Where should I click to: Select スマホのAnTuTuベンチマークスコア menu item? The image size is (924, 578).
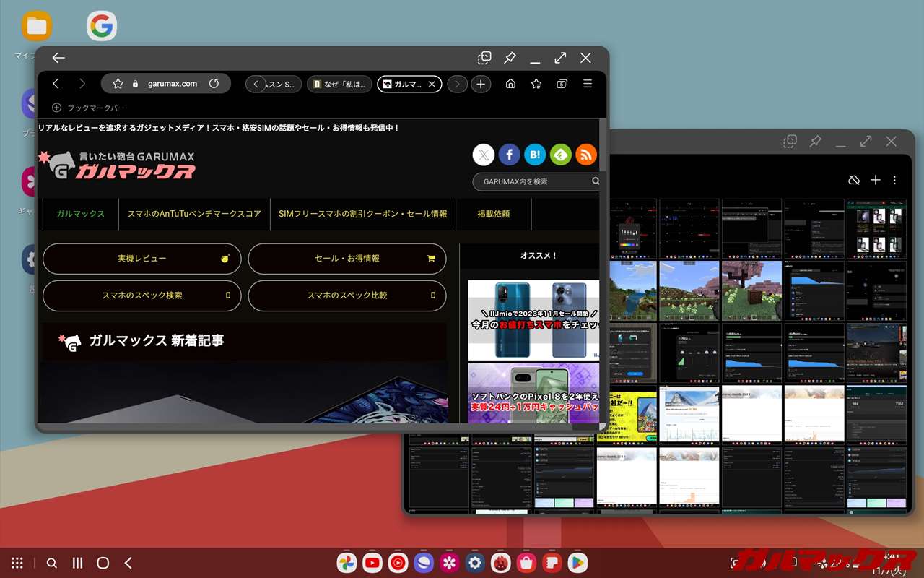tap(194, 214)
